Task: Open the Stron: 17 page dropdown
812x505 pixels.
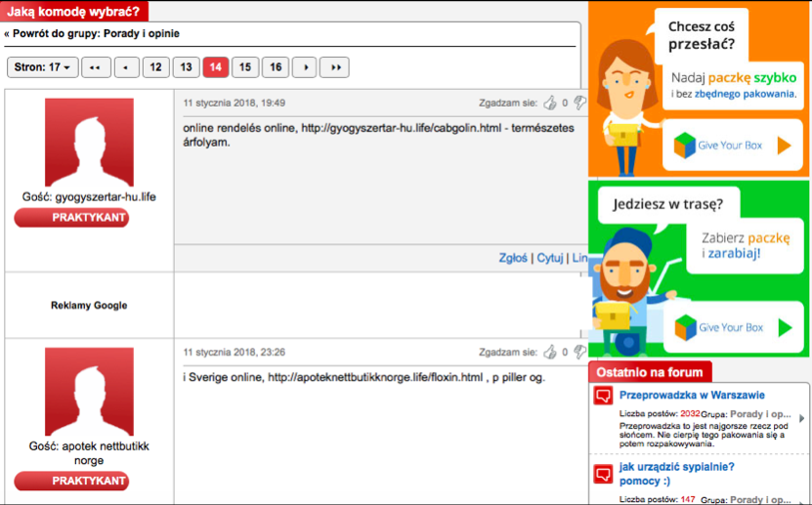Action: 40,67
